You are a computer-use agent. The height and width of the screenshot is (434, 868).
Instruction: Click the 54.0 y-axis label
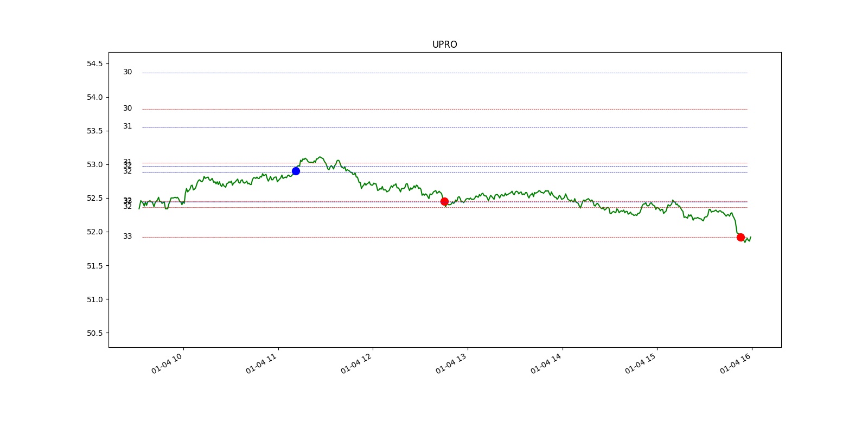coord(94,97)
